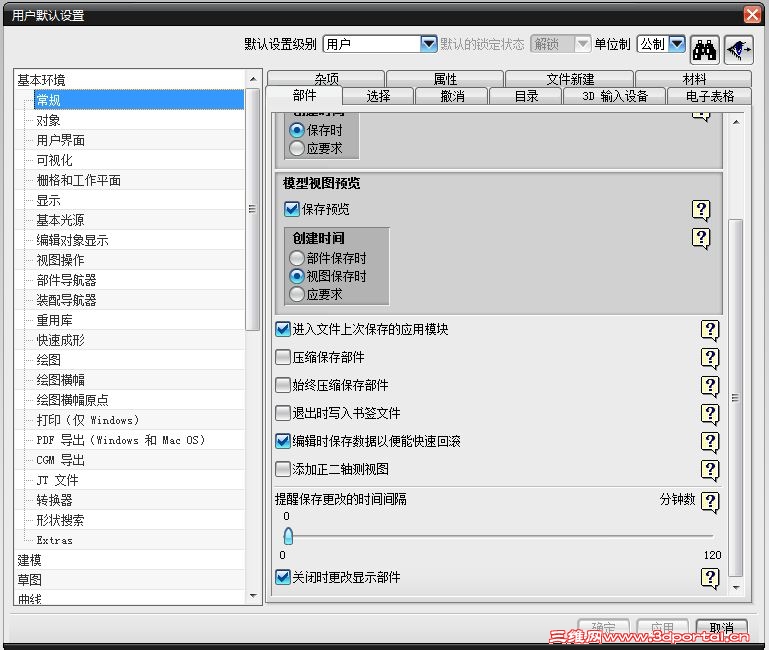
Task: Select 草图 category in the tree
Action: (29, 580)
